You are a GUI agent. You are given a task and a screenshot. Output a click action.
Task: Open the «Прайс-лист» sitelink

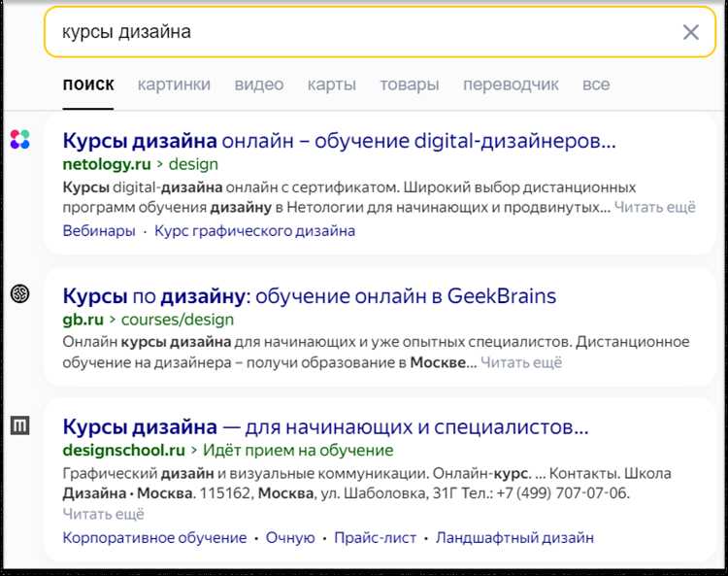[375, 538]
